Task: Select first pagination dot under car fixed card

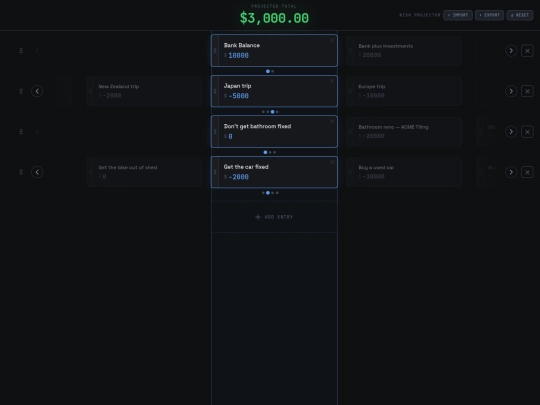Action: [x=263, y=193]
